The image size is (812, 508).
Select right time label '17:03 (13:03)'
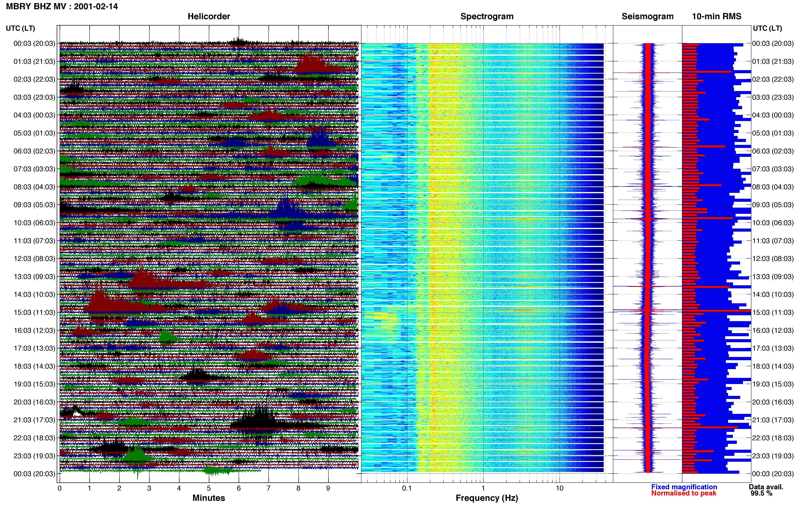pos(773,348)
